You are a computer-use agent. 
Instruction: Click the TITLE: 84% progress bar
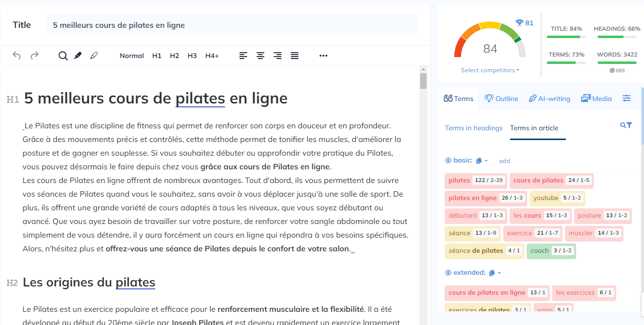click(566, 37)
